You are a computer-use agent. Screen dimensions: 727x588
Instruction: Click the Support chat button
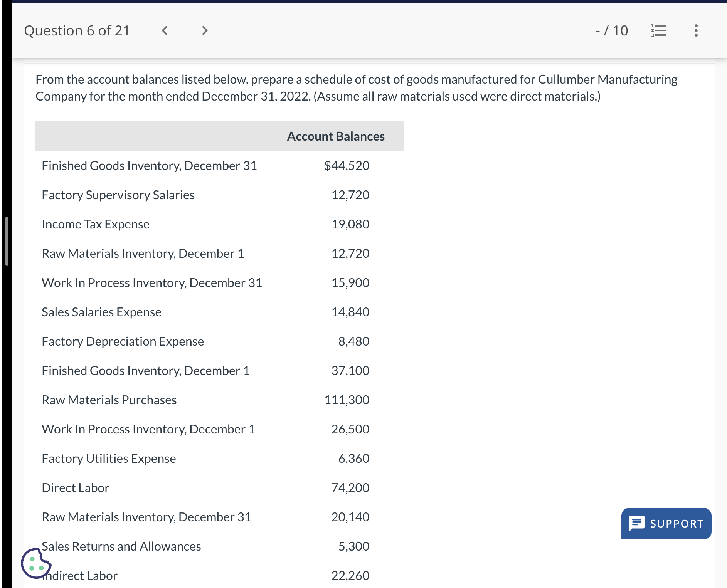pos(666,523)
